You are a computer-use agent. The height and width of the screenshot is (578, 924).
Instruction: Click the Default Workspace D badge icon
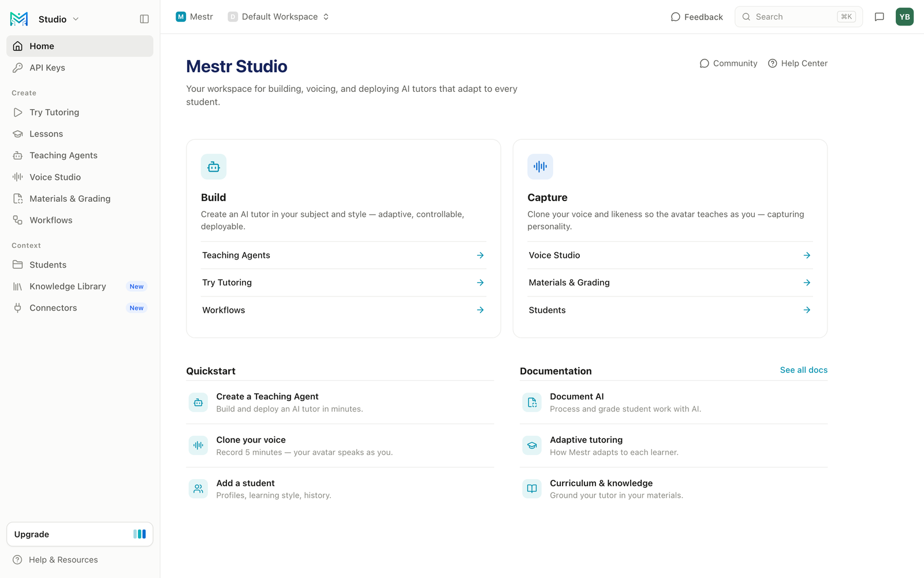coord(233,17)
